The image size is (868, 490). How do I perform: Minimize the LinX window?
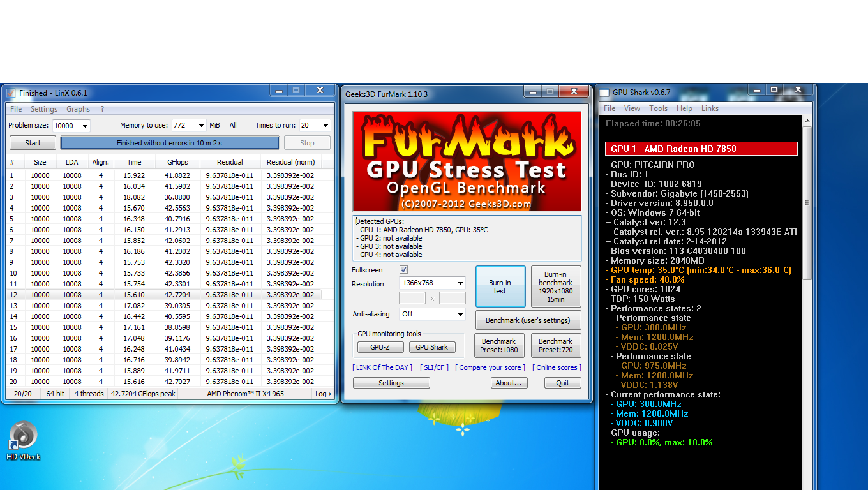[x=277, y=91]
